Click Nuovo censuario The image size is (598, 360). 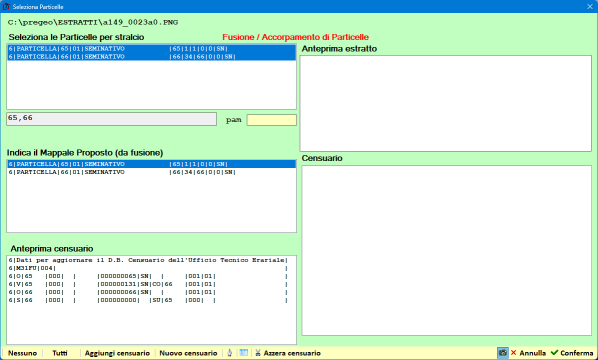pos(188,353)
